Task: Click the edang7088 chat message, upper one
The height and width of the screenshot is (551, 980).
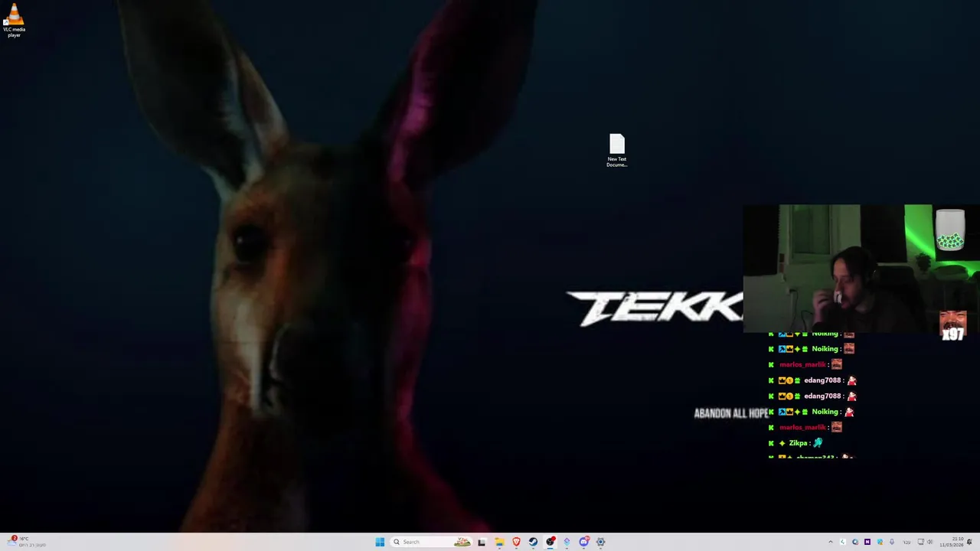Action: [818, 380]
